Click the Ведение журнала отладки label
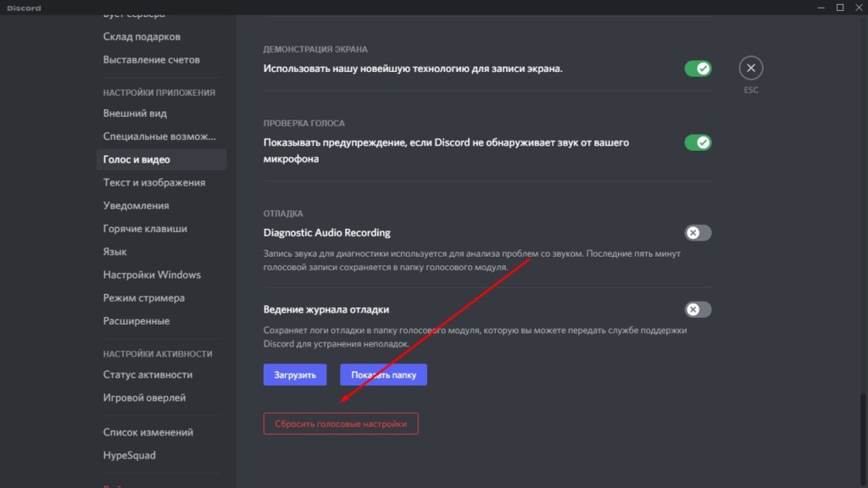 point(326,309)
